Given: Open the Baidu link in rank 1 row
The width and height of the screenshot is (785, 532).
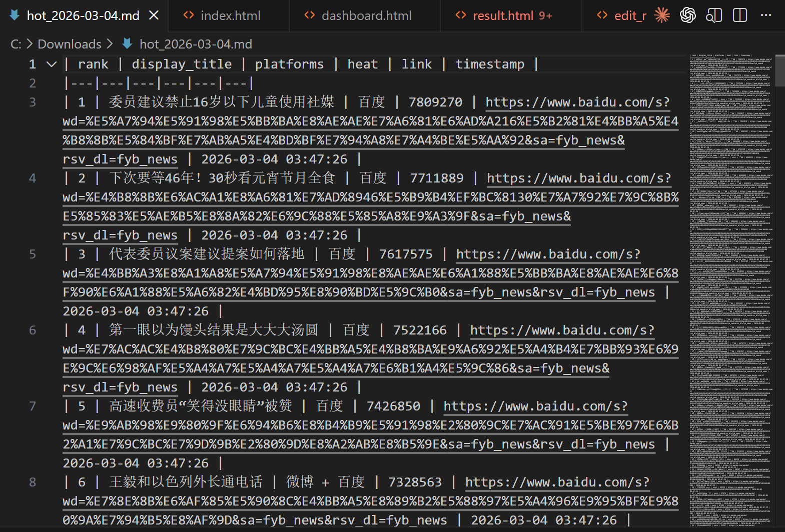Looking at the screenshot, I should pos(577,102).
